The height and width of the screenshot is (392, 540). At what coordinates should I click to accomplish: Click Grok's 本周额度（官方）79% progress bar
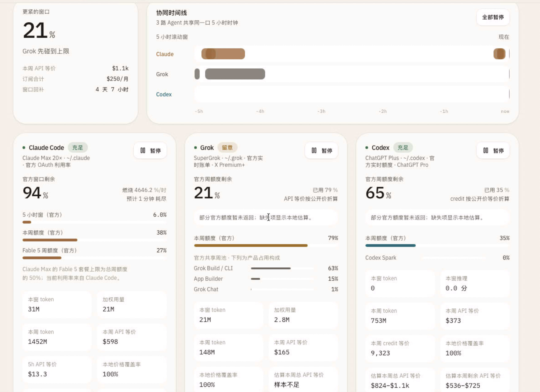tap(266, 246)
